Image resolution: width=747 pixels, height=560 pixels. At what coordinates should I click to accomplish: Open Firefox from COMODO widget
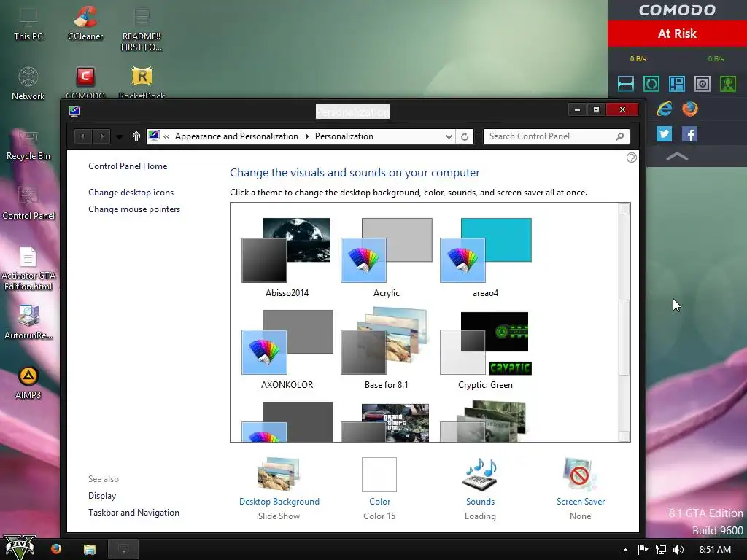pos(689,109)
